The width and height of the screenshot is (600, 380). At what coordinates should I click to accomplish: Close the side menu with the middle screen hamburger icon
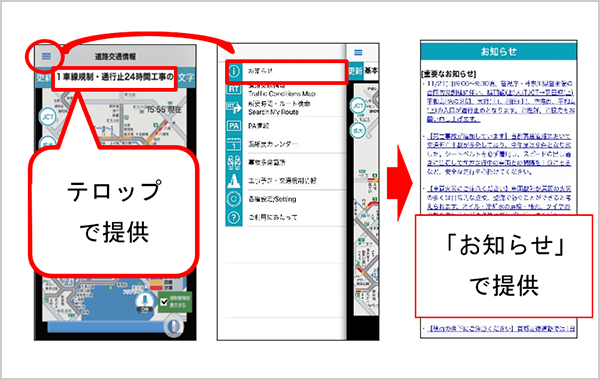[358, 52]
